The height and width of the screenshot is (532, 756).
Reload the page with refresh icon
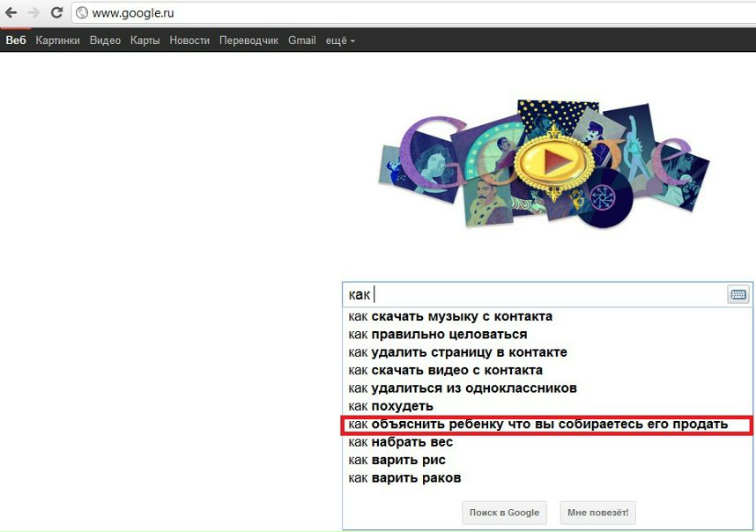(x=56, y=13)
